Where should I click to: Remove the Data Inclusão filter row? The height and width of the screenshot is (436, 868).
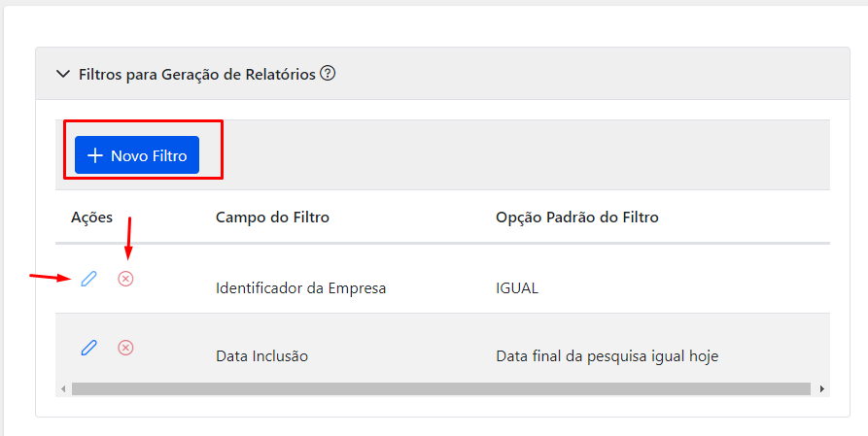coord(125,348)
